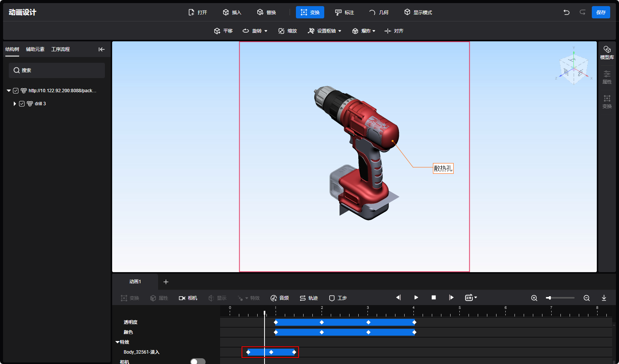Select the 缩放 scale tool
Image resolution: width=619 pixels, height=364 pixels.
pyautogui.click(x=287, y=31)
